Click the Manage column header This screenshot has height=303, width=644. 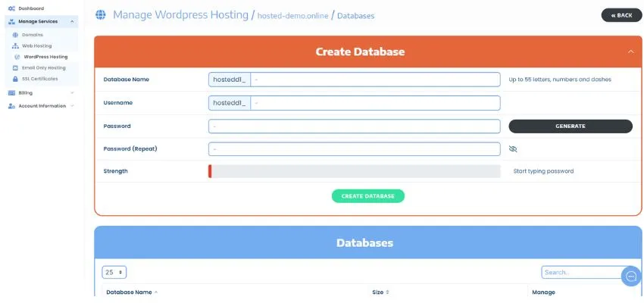(543, 292)
